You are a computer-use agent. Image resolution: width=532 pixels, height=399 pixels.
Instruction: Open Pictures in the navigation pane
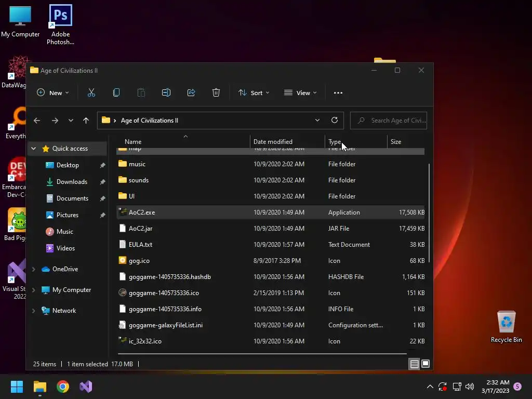coord(67,215)
